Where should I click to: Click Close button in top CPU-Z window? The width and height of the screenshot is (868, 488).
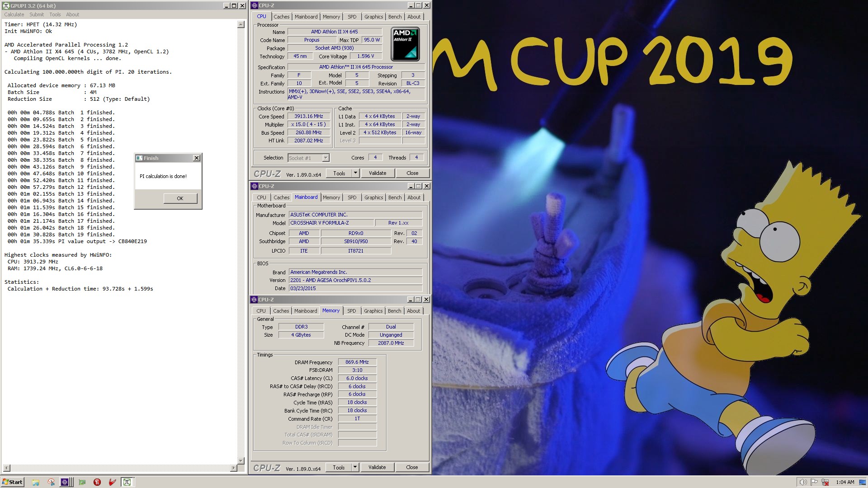coord(412,173)
